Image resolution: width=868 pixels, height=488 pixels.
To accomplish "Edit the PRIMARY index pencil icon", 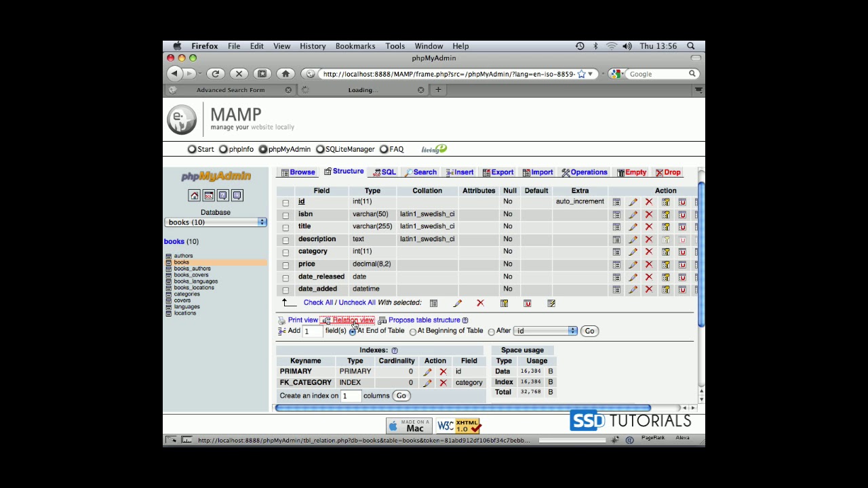I will pos(427,372).
